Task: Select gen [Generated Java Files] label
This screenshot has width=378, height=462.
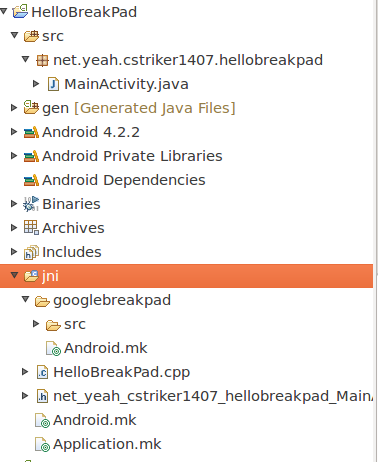Action: pos(139,109)
